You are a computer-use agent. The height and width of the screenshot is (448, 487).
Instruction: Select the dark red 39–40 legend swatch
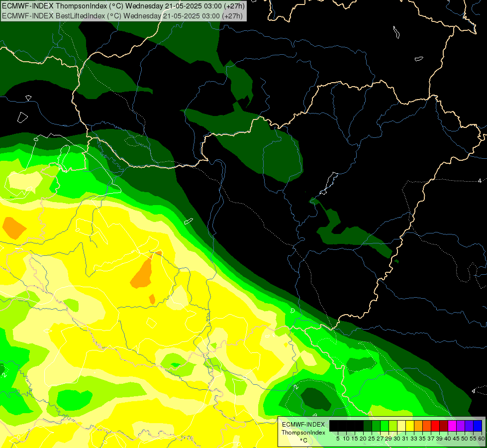coord(444,426)
